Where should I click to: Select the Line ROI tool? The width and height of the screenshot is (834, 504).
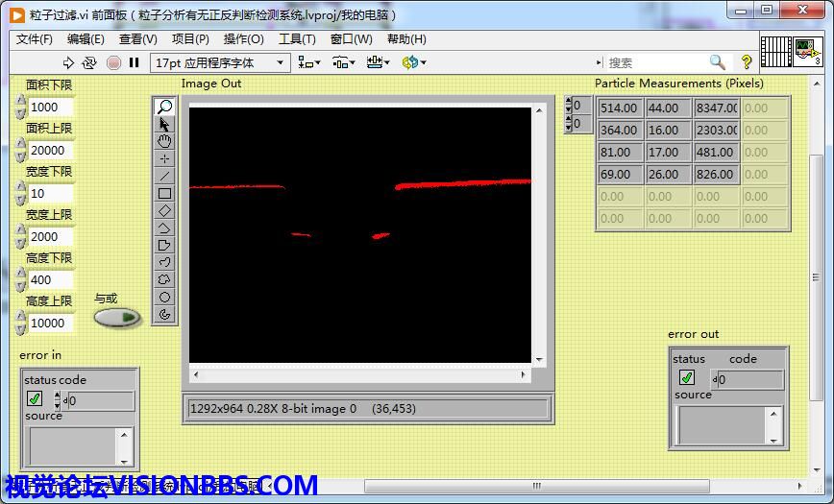tap(164, 176)
